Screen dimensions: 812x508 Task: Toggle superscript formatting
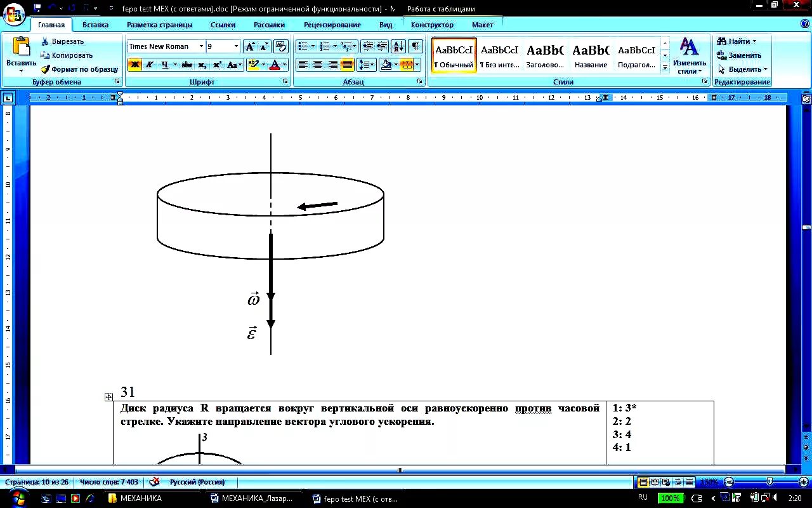[217, 65]
